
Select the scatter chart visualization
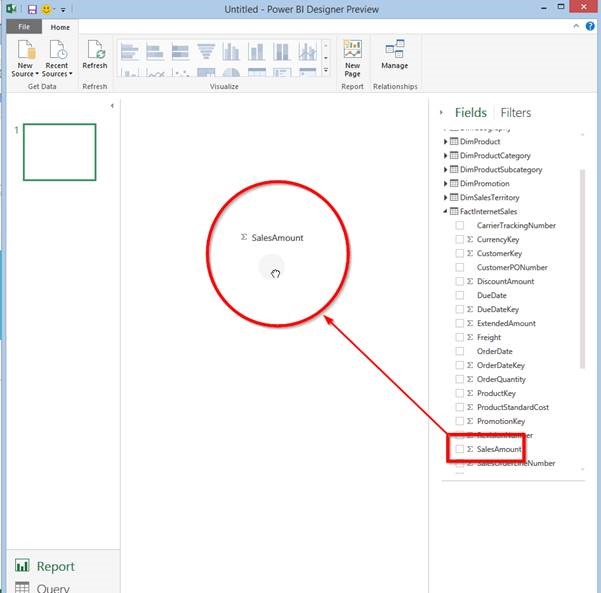click(x=180, y=73)
